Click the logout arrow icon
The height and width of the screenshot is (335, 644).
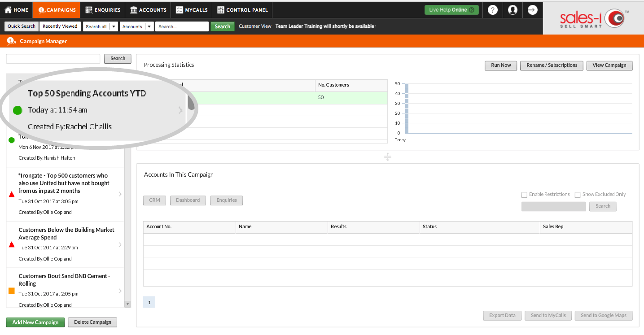pos(532,10)
